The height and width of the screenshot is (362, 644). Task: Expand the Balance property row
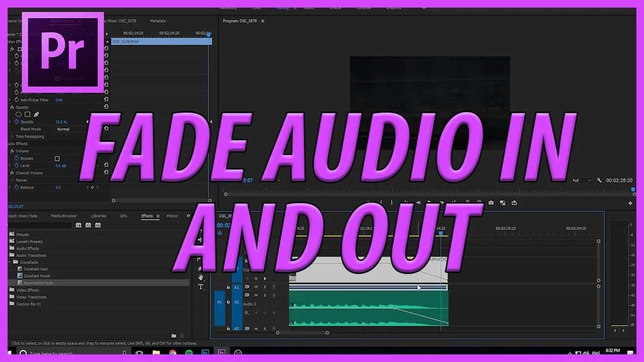[10, 187]
